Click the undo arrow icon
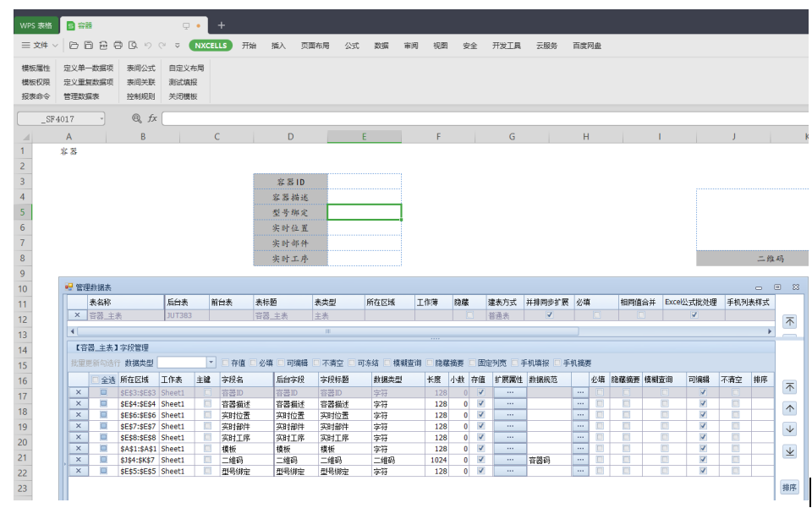Image resolution: width=812 pixels, height=508 pixels. 148,46
